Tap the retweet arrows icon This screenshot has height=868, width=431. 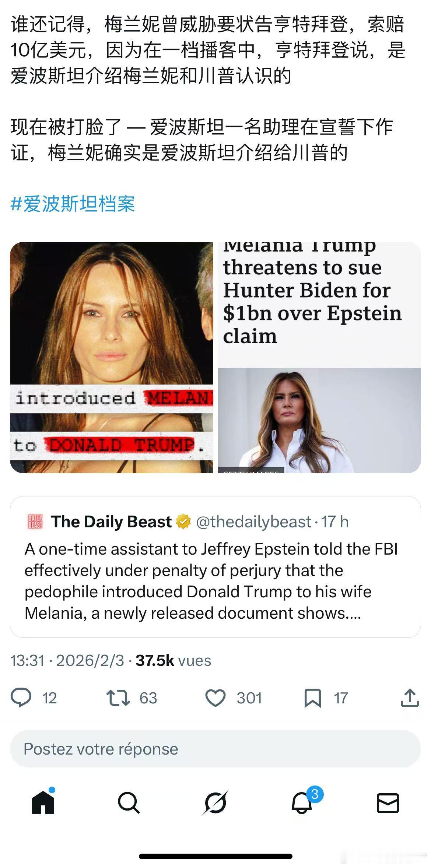tap(118, 698)
